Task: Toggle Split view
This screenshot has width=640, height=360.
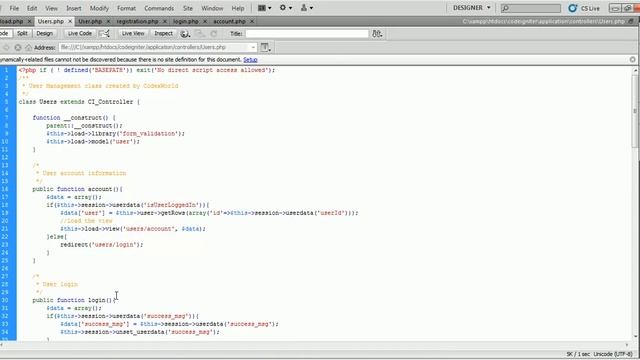Action: click(22, 33)
